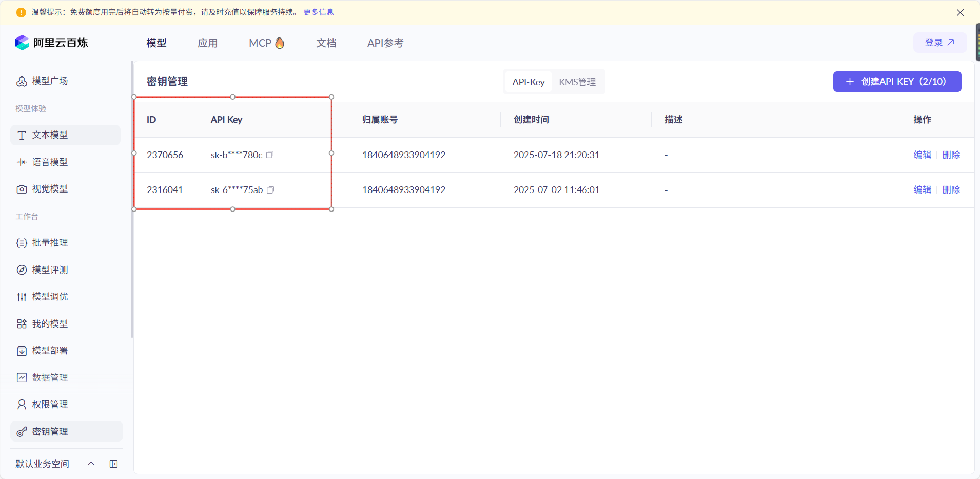Click the Alibaba Bailian logo icon
This screenshot has height=479, width=980.
click(22, 43)
